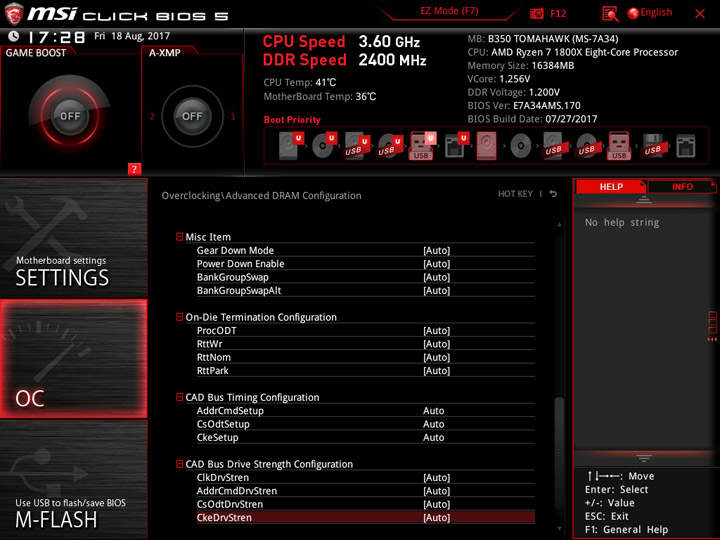720x540 pixels.
Task: Open the SETTINGS motherboard settings section
Action: coord(73,238)
